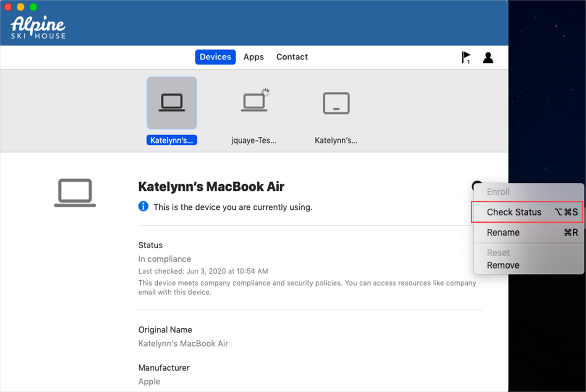Select the Katelynn's tablet device icon

click(x=336, y=103)
